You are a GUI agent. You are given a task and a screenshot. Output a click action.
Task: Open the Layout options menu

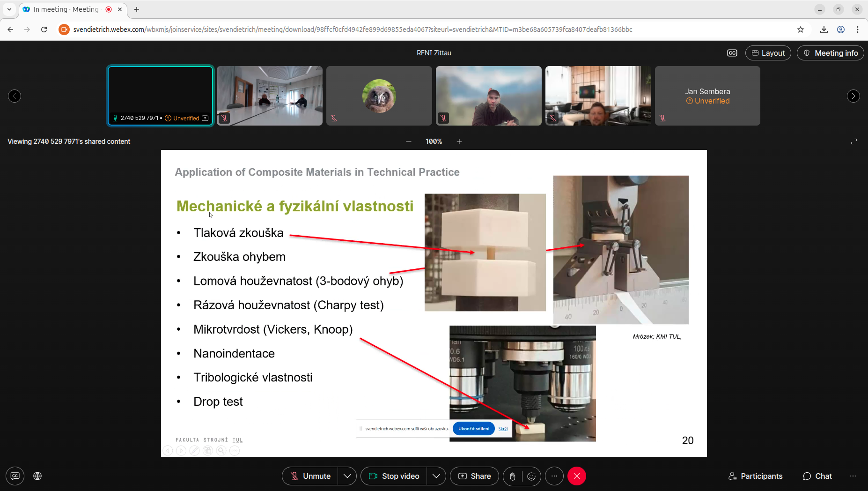click(x=768, y=53)
